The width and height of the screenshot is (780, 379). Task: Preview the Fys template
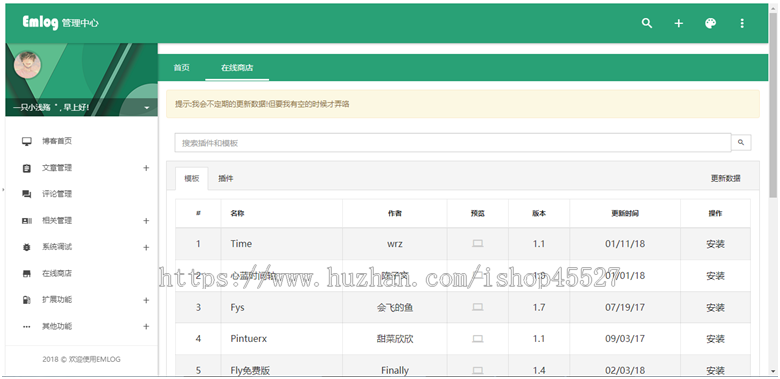(x=478, y=307)
